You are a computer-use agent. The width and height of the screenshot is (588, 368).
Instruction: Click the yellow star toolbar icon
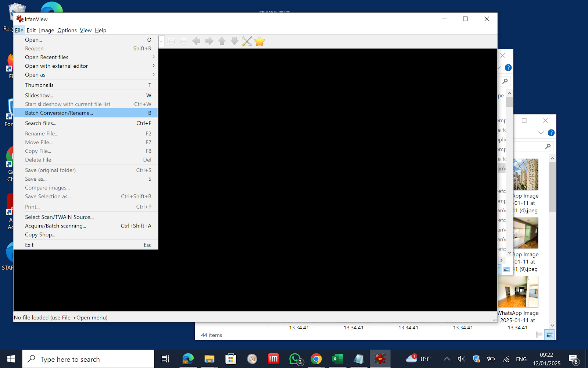point(259,41)
